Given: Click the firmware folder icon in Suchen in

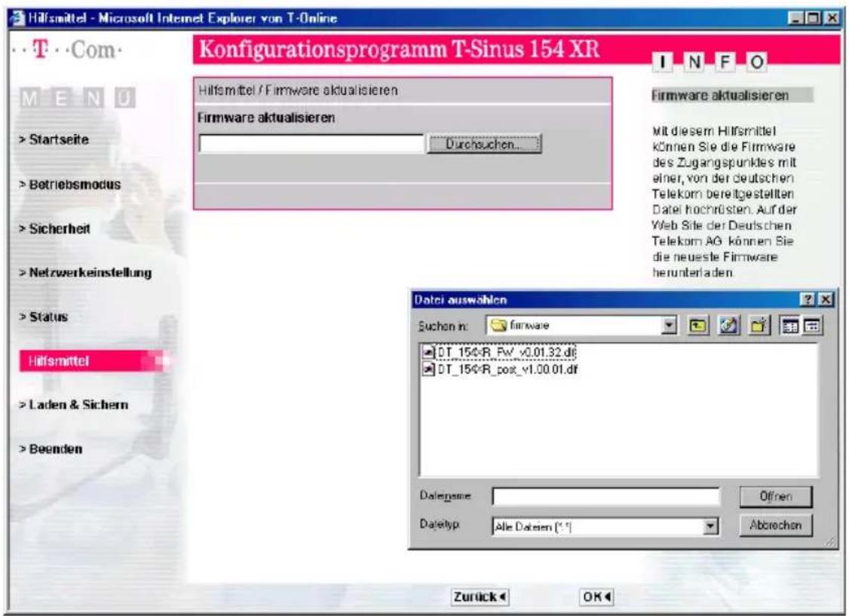Looking at the screenshot, I should point(498,325).
